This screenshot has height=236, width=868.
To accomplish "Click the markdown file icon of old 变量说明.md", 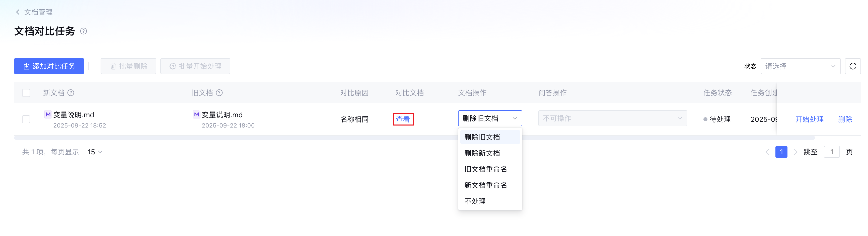I will click(x=196, y=114).
